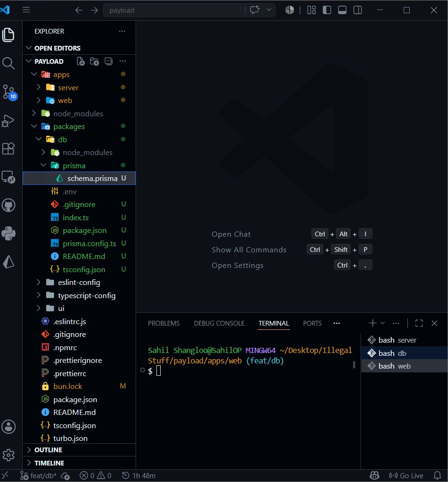Open the chat icon in title bar
The image size is (448, 482).
[255, 10]
